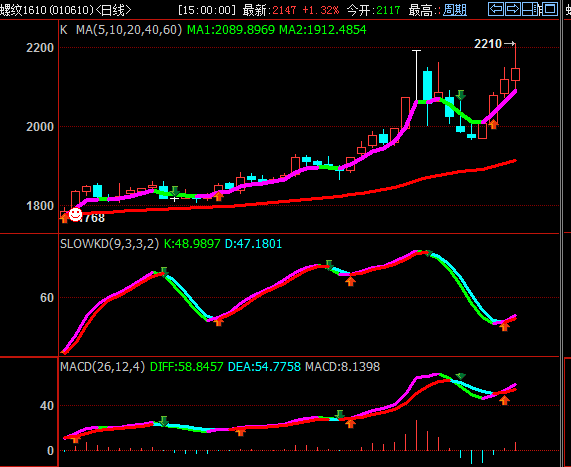Click K:48.9897 value

(192, 244)
